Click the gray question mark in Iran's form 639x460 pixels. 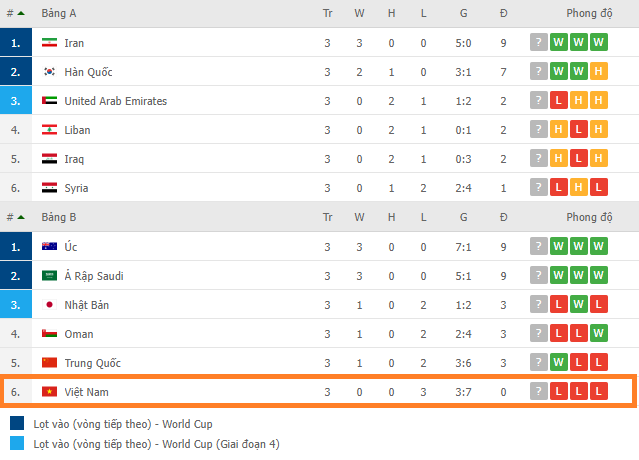pos(539,42)
